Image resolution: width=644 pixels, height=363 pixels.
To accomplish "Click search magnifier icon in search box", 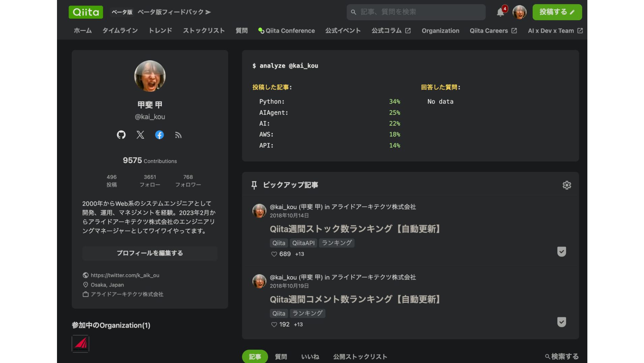I will (x=353, y=12).
